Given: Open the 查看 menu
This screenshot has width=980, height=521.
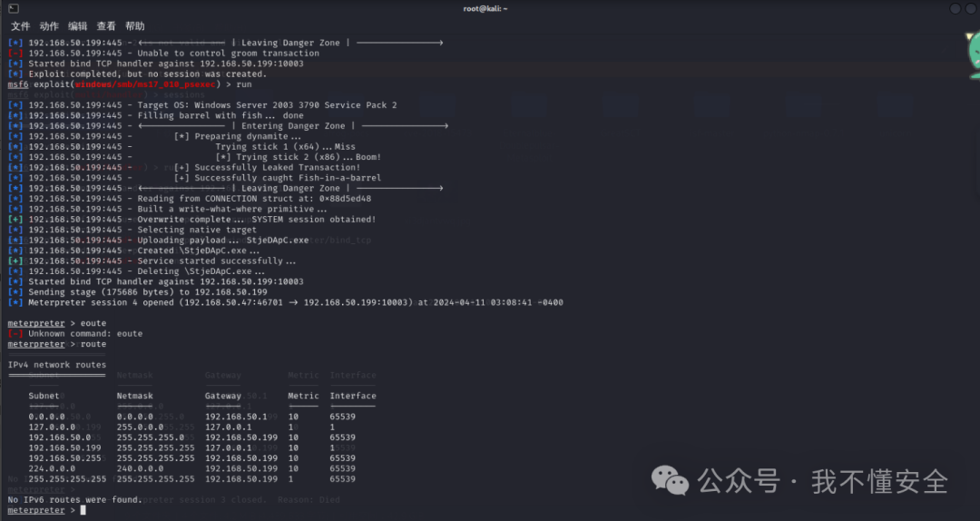Looking at the screenshot, I should (x=106, y=26).
